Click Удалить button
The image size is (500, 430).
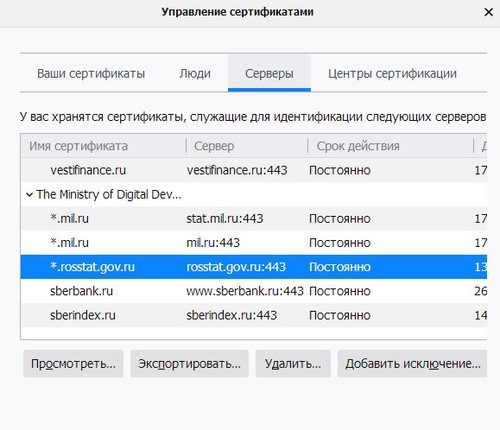tap(293, 364)
